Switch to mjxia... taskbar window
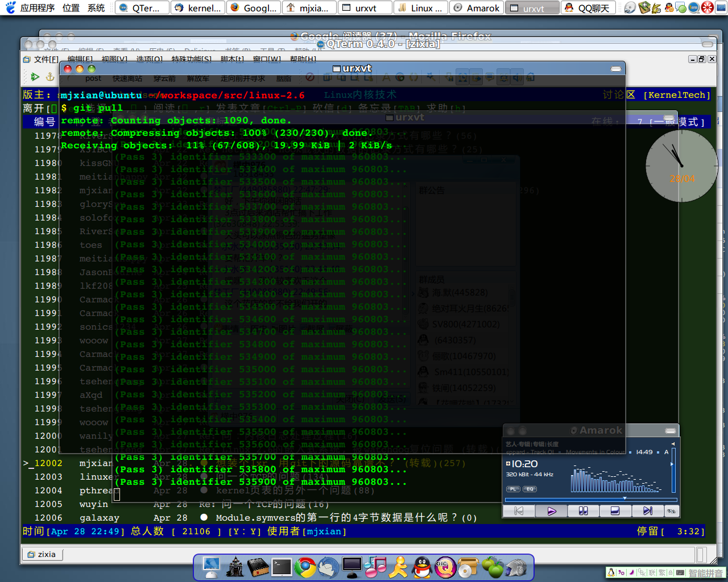 [309, 8]
